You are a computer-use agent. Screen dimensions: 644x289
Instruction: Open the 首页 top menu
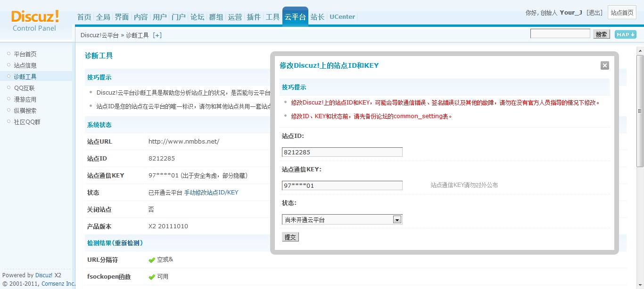click(84, 17)
